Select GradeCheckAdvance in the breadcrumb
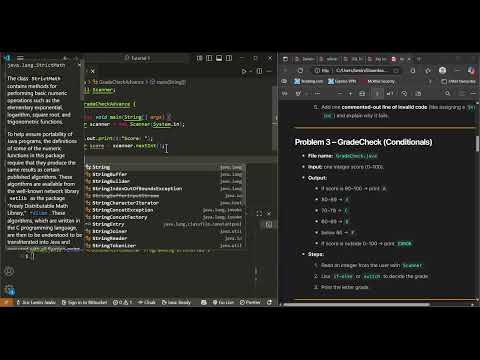 pos(118,82)
